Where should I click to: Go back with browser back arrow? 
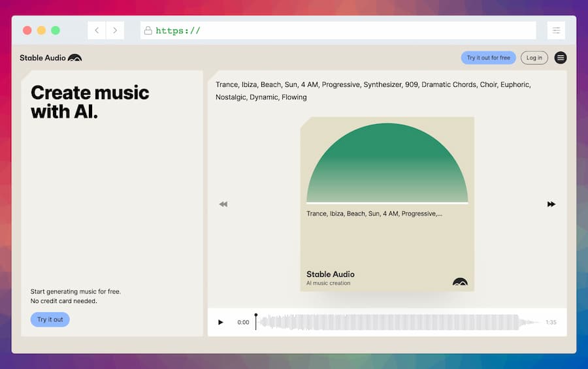(x=97, y=31)
